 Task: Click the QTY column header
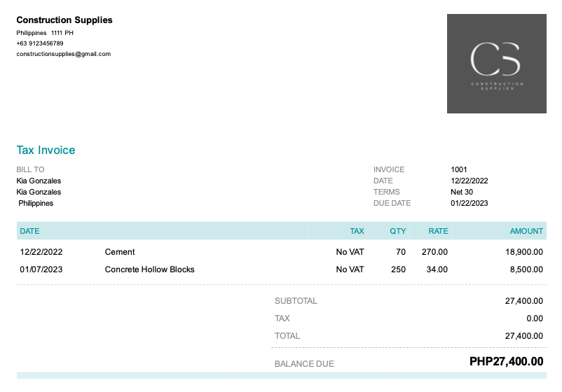pos(397,231)
